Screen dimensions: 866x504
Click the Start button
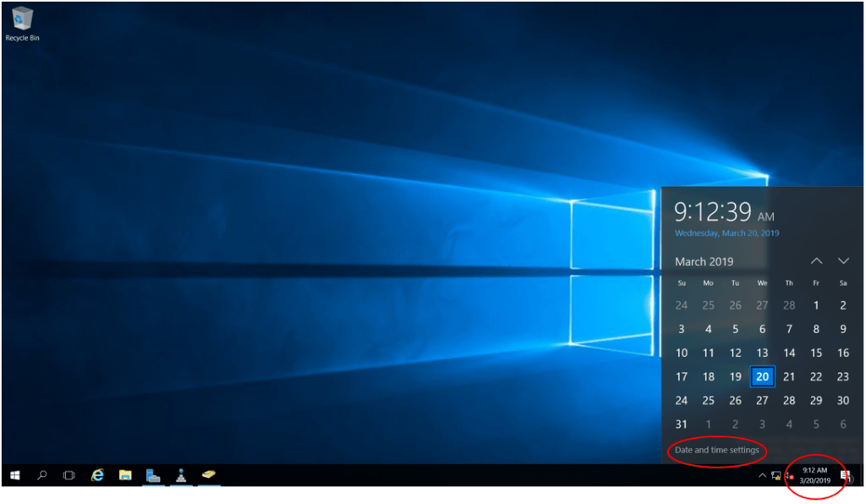point(14,475)
